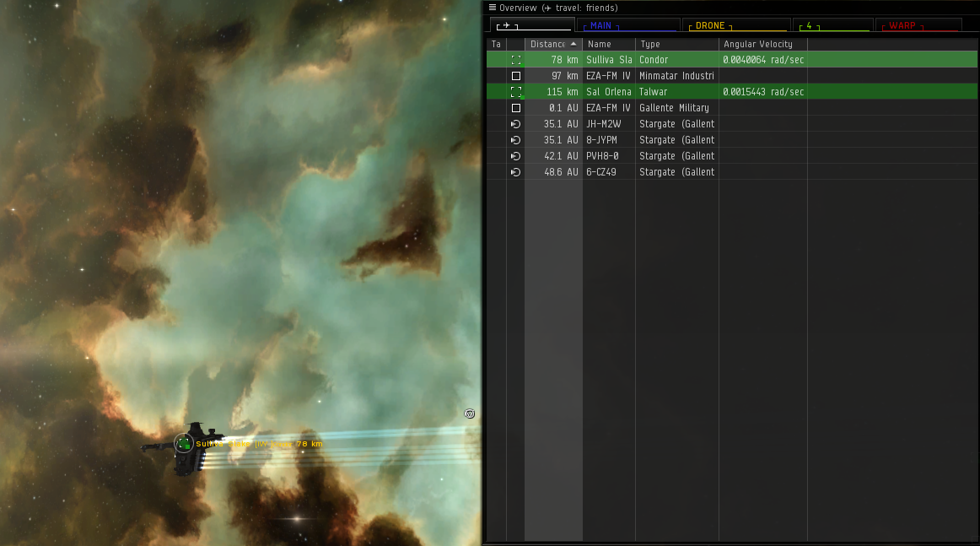Click the Overview travel: friends window title
The width and height of the screenshot is (980, 546).
[x=559, y=8]
